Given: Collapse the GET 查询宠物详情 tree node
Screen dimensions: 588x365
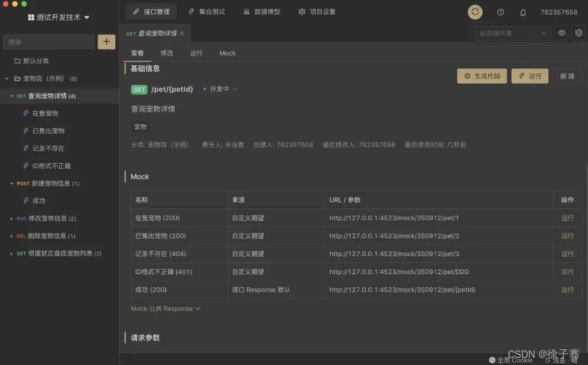Looking at the screenshot, I should coord(11,96).
